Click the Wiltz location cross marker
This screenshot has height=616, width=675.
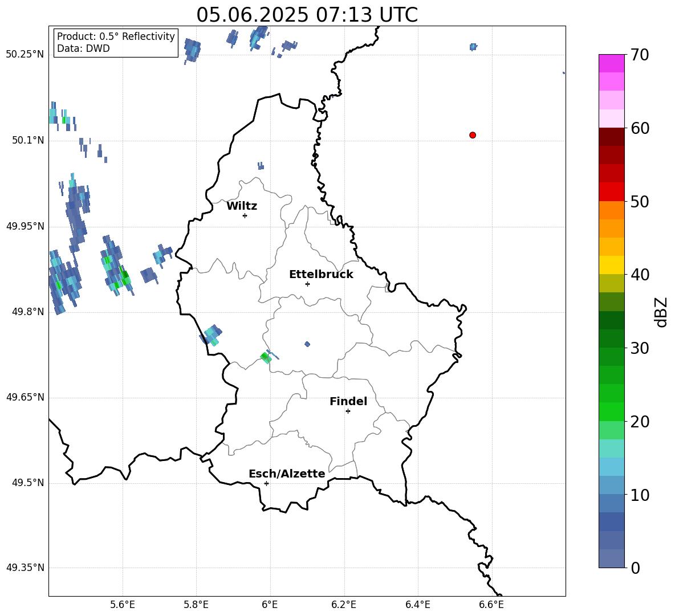click(245, 215)
